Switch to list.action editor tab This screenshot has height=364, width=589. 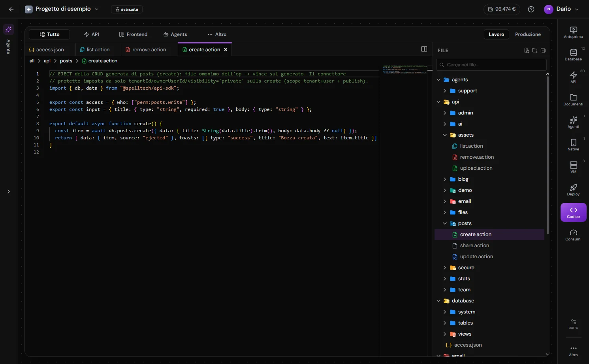[x=98, y=50]
